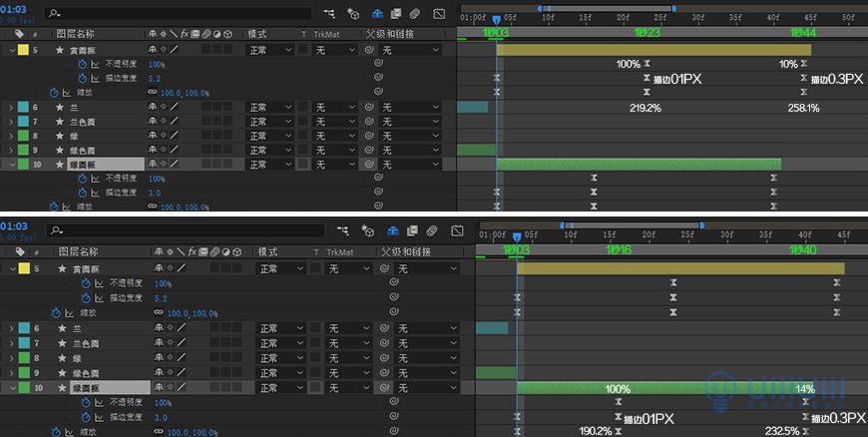
Task: Enable frame blending in lower timeline
Action: coord(412,230)
